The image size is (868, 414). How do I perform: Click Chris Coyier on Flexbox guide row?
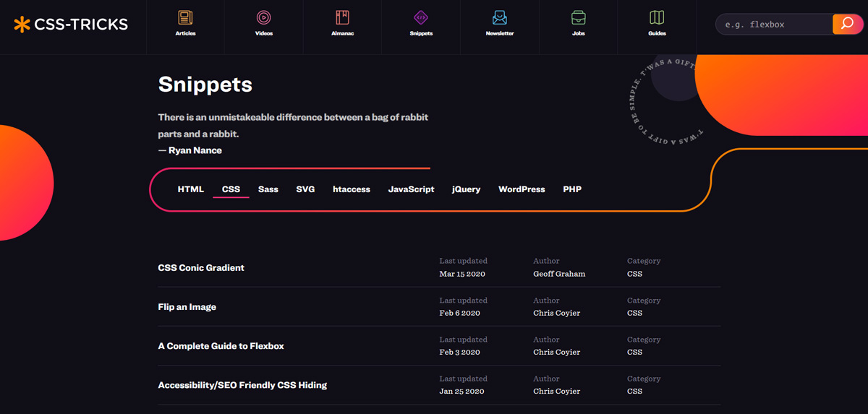[x=557, y=353]
